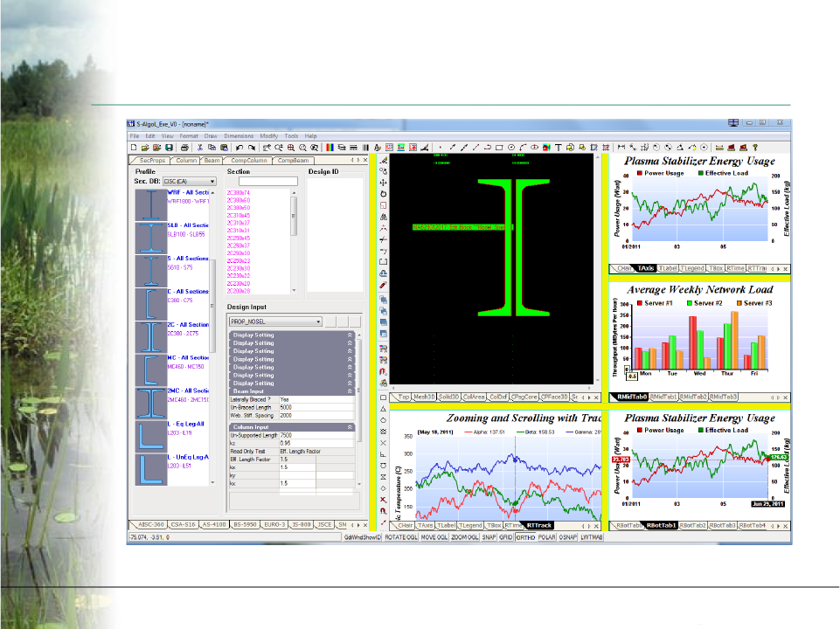Click the red X tool in vertical toolbar
Image resolution: width=840 pixels, height=629 pixels.
click(383, 499)
